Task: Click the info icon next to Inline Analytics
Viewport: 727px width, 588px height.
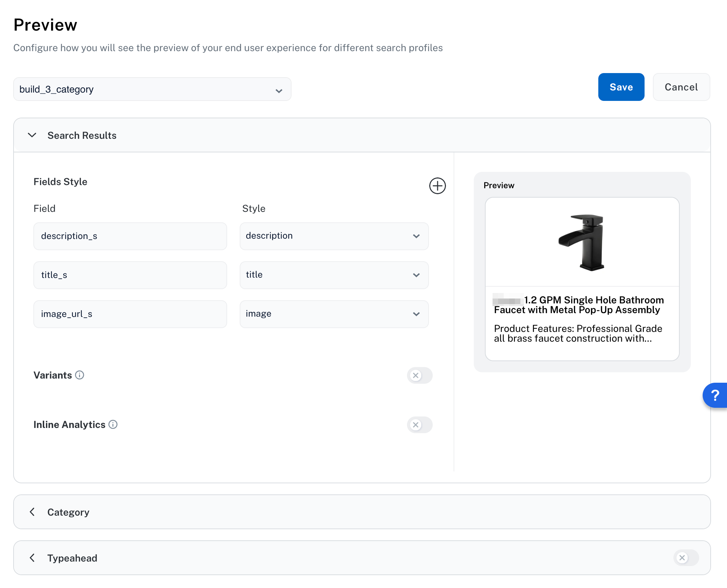Action: tap(113, 424)
